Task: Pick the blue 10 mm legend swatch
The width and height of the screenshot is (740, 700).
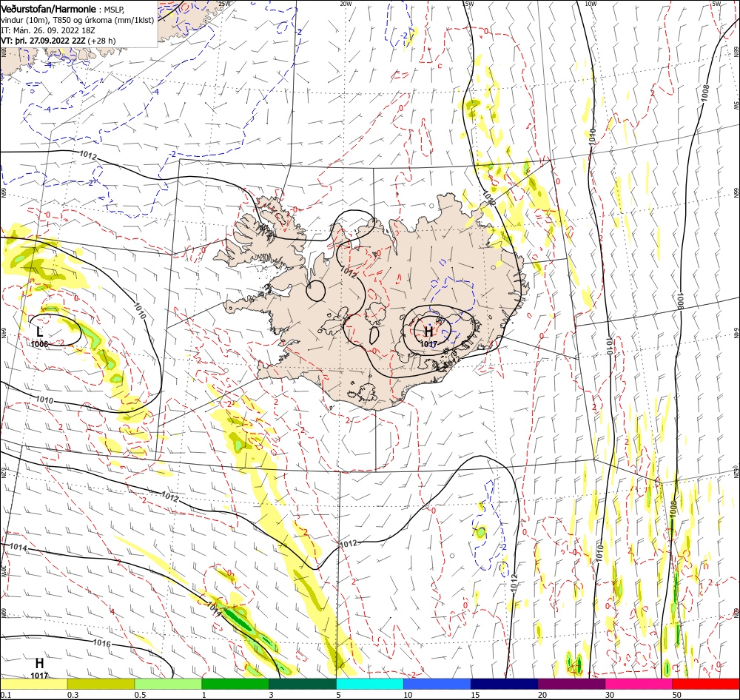Action: 437,684
